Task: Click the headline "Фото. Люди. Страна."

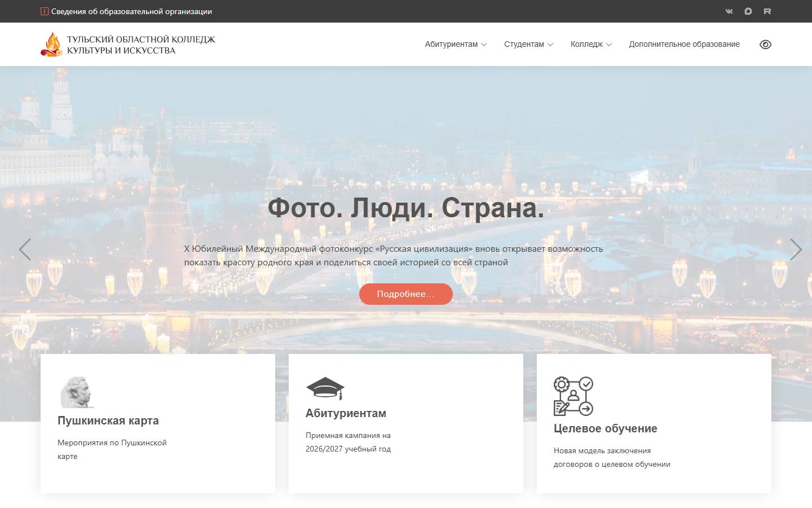Action: coord(406,208)
